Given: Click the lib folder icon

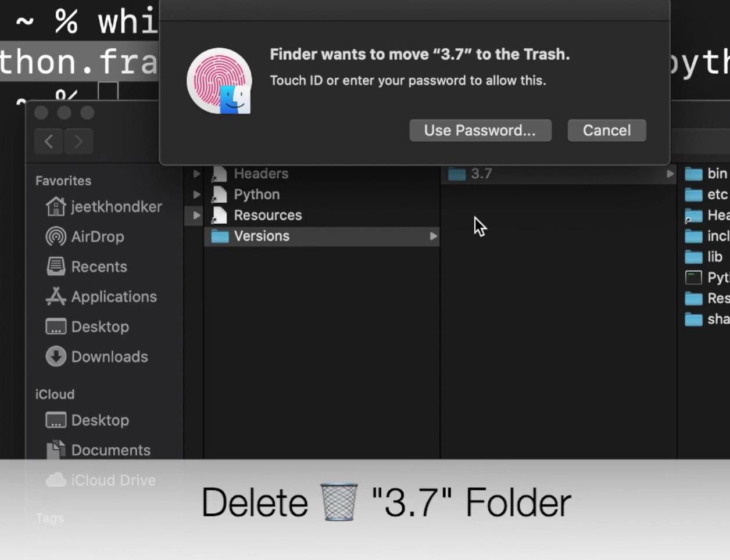Looking at the screenshot, I should pos(693,257).
